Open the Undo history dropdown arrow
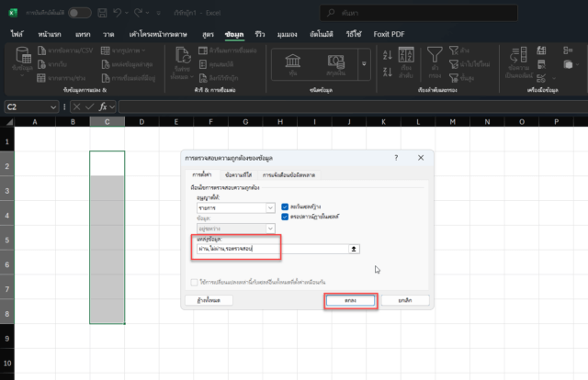588x380 pixels. click(x=127, y=13)
